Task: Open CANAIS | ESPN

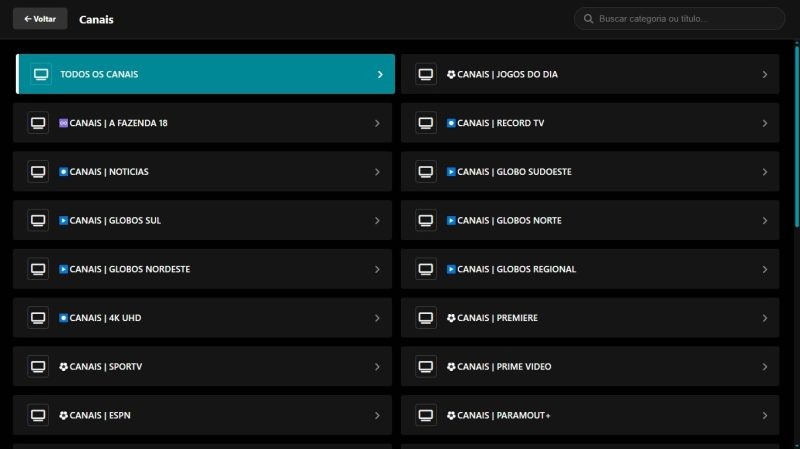Action: coord(203,415)
